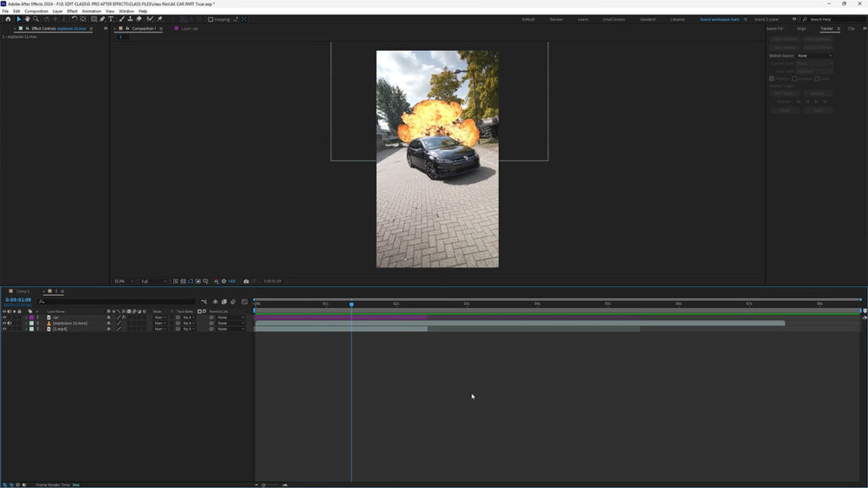Expand the explosion 11.mov layer properties
The image size is (868, 488).
click(x=25, y=323)
